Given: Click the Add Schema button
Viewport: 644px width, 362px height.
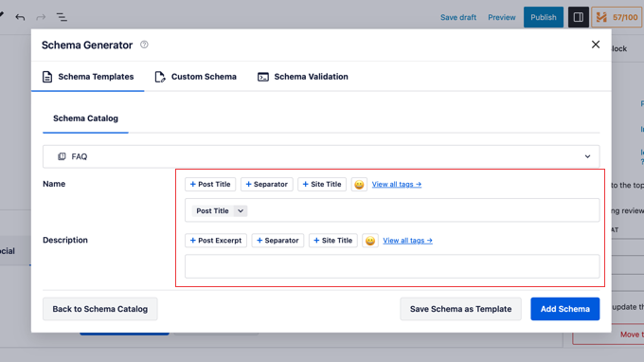Looking at the screenshot, I should [564, 309].
